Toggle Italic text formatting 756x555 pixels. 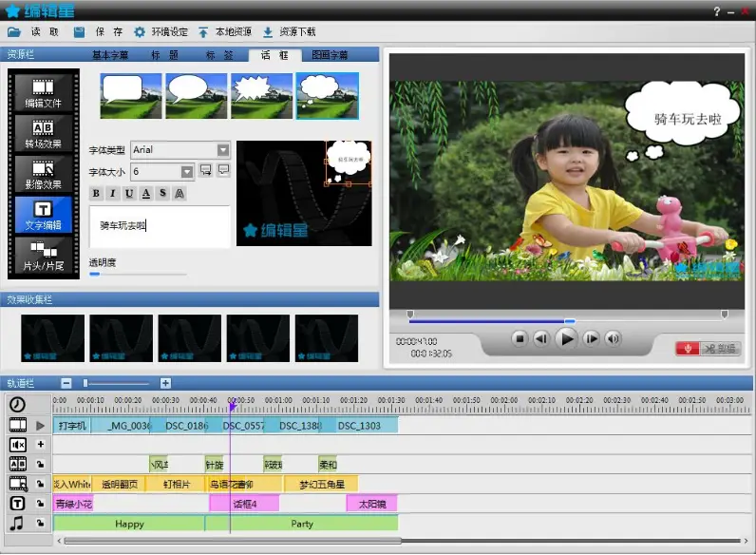point(112,193)
